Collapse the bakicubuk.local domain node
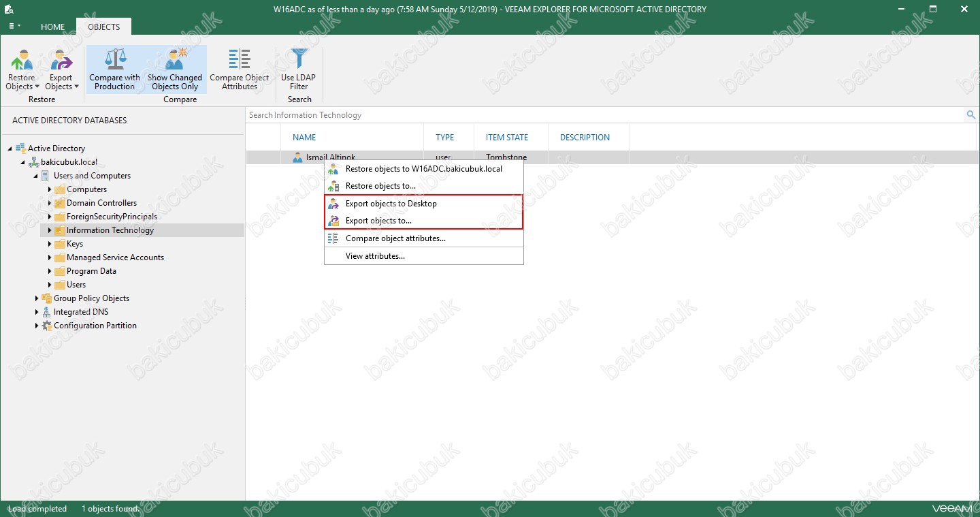Viewport: 980px width, 517px height. (23, 162)
